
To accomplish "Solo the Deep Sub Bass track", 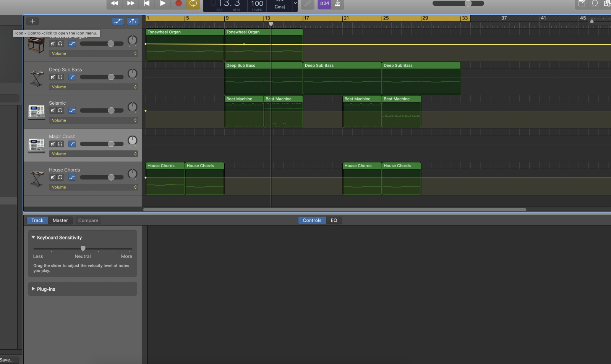I will [60, 77].
